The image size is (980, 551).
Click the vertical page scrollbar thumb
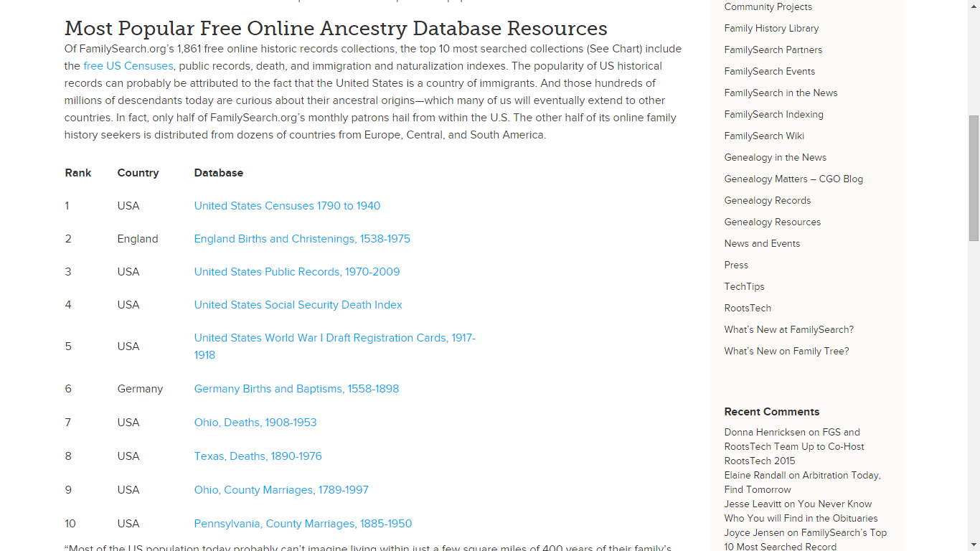click(974, 178)
